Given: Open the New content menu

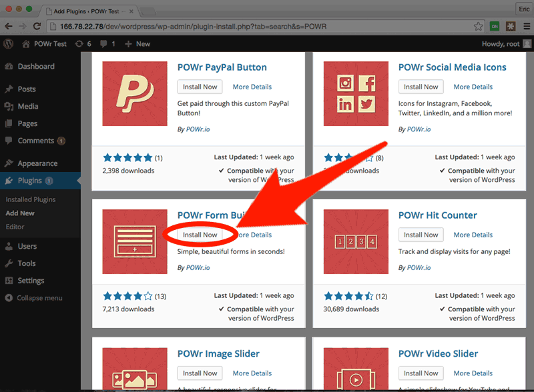Looking at the screenshot, I should click(138, 44).
